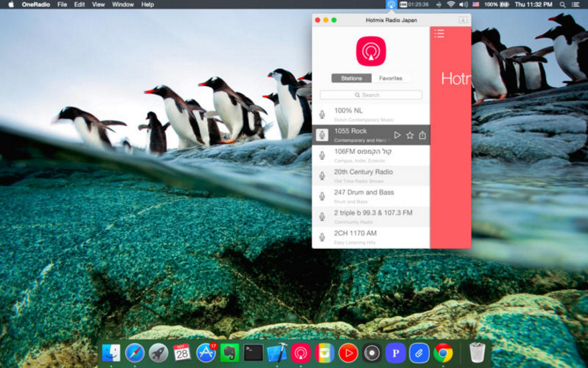Switch to the Favorites tab
Image resolution: width=588 pixels, height=368 pixels.
tap(391, 78)
